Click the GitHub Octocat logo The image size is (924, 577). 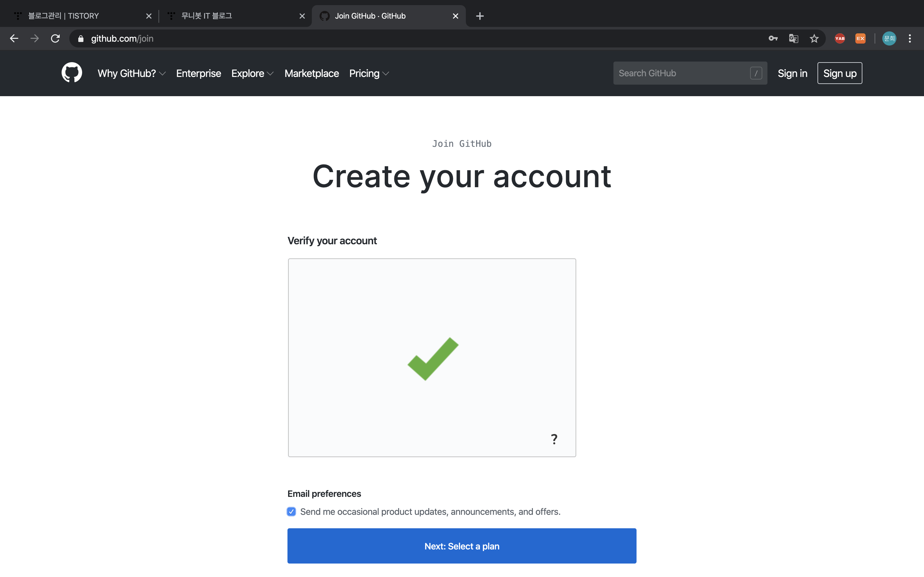pos(72,72)
